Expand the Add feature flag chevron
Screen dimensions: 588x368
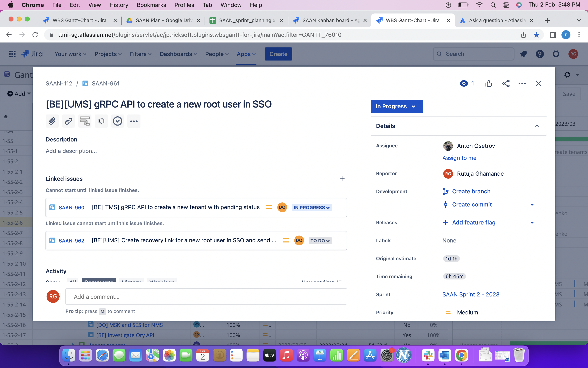tap(532, 222)
